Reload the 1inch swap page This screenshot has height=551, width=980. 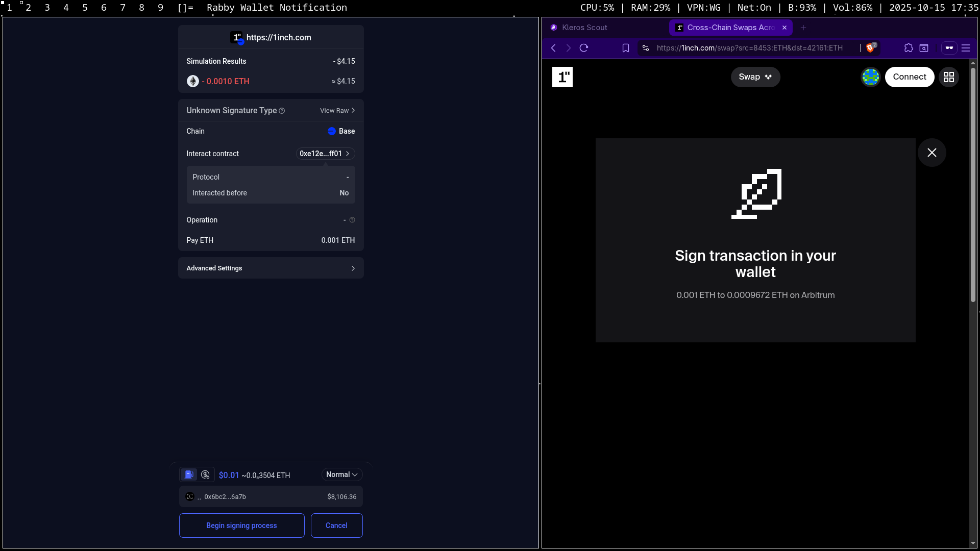584,48
